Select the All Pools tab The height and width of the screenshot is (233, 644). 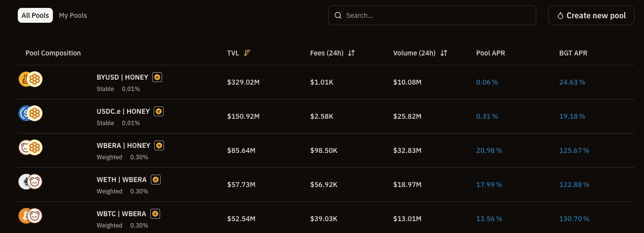[x=35, y=15]
